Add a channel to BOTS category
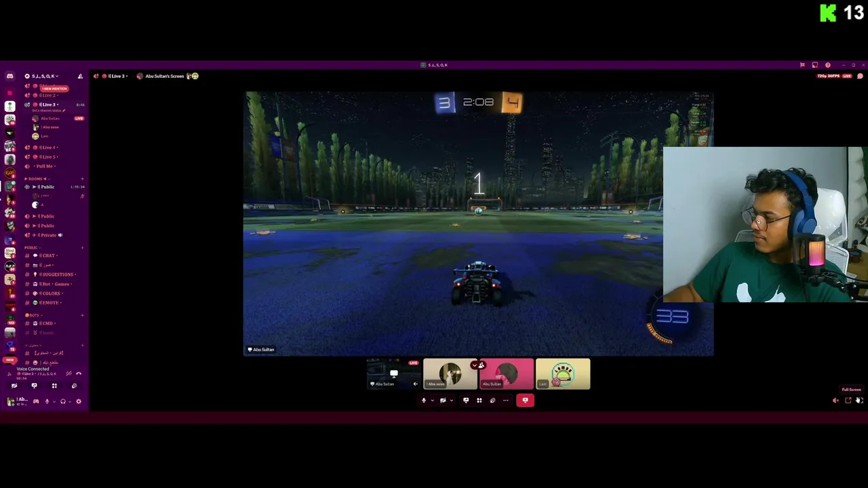The height and width of the screenshot is (488, 868). tap(82, 315)
